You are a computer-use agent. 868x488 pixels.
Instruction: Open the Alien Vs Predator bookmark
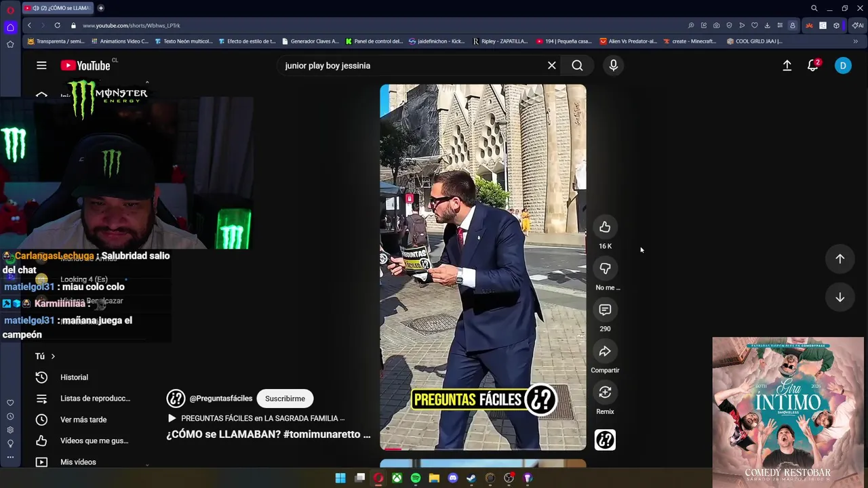629,41
